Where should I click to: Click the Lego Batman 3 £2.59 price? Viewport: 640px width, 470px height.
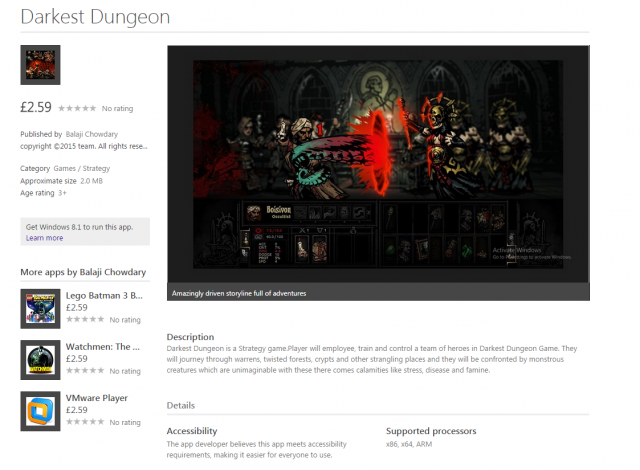[77, 308]
